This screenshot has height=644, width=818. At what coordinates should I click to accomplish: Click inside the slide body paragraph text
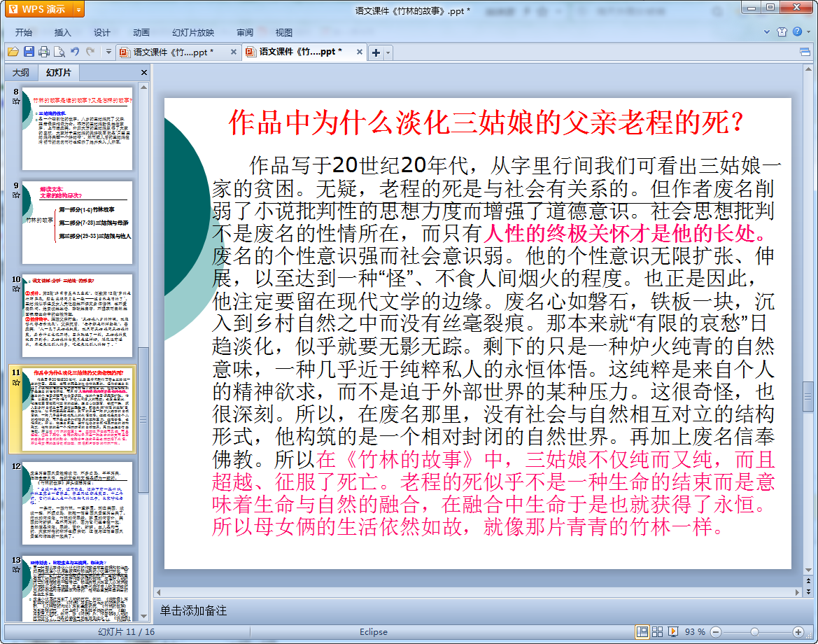pos(493,346)
